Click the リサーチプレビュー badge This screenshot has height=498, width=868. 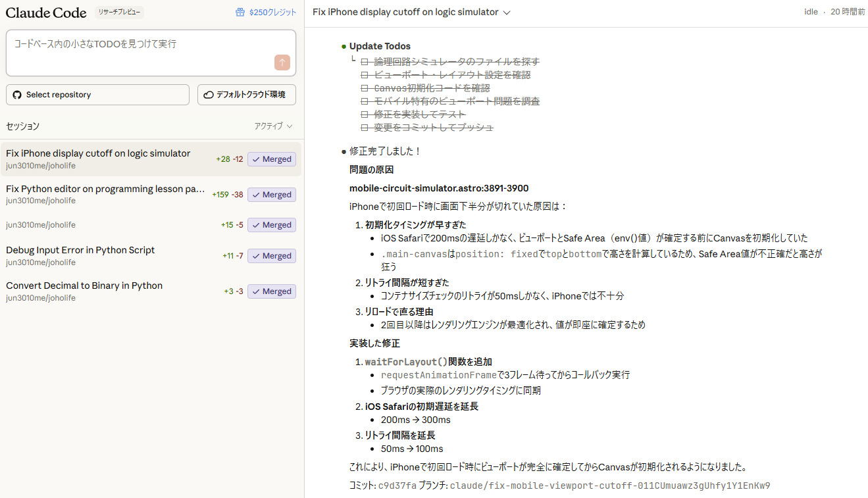pyautogui.click(x=118, y=12)
